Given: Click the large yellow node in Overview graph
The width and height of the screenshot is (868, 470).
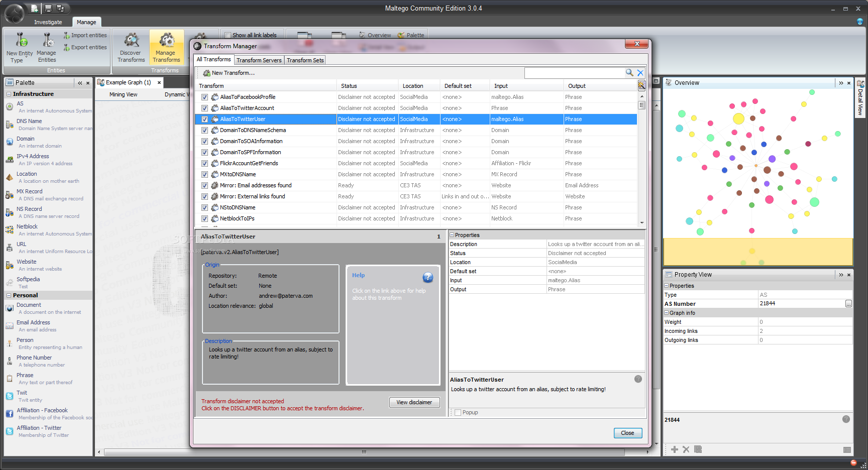Looking at the screenshot, I should click(x=738, y=119).
